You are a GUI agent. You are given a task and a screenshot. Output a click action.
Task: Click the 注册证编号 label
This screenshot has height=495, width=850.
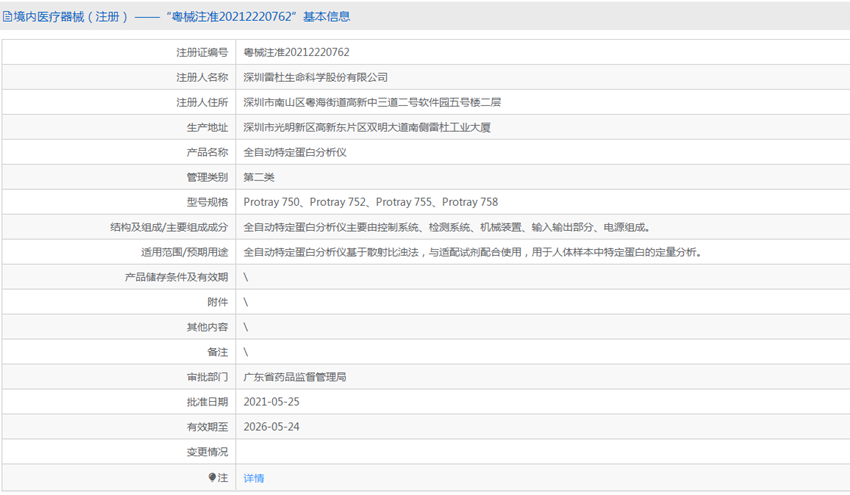(202, 52)
